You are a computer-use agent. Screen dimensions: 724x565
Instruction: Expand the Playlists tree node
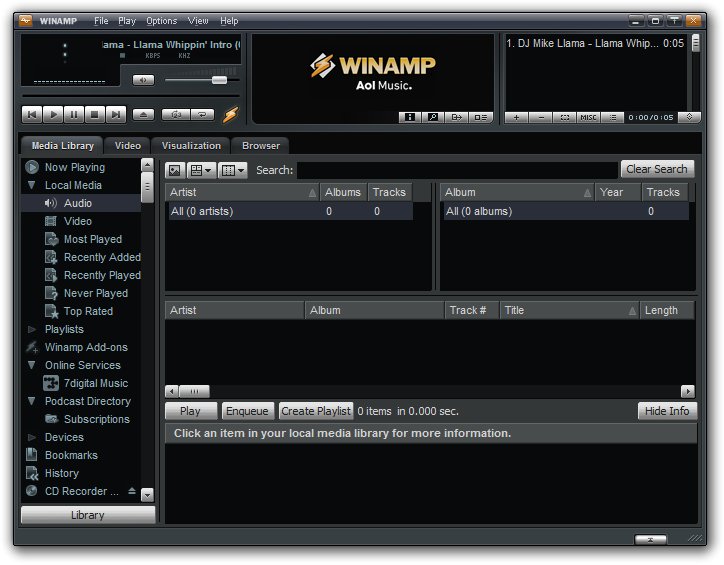(x=32, y=329)
